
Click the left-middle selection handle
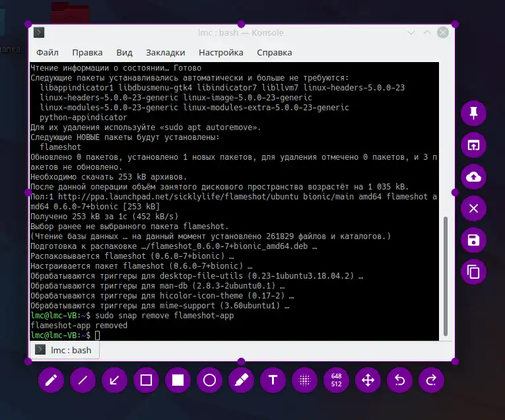pyautogui.click(x=28, y=193)
